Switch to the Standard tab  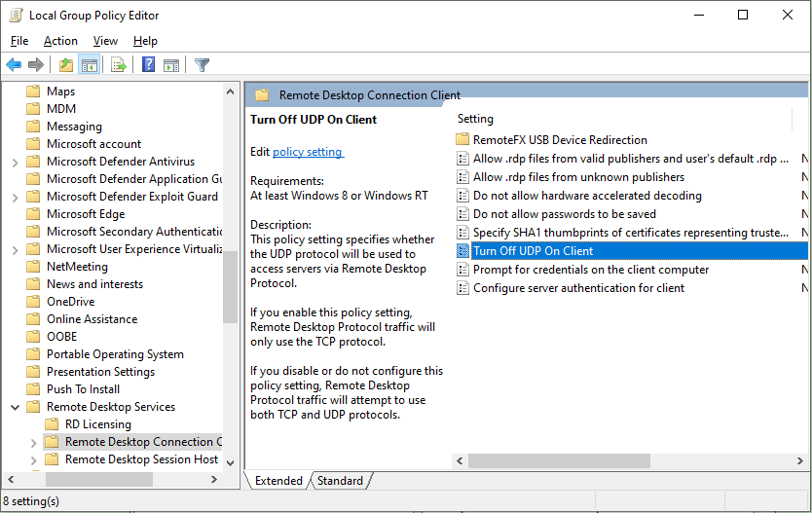pyautogui.click(x=340, y=481)
